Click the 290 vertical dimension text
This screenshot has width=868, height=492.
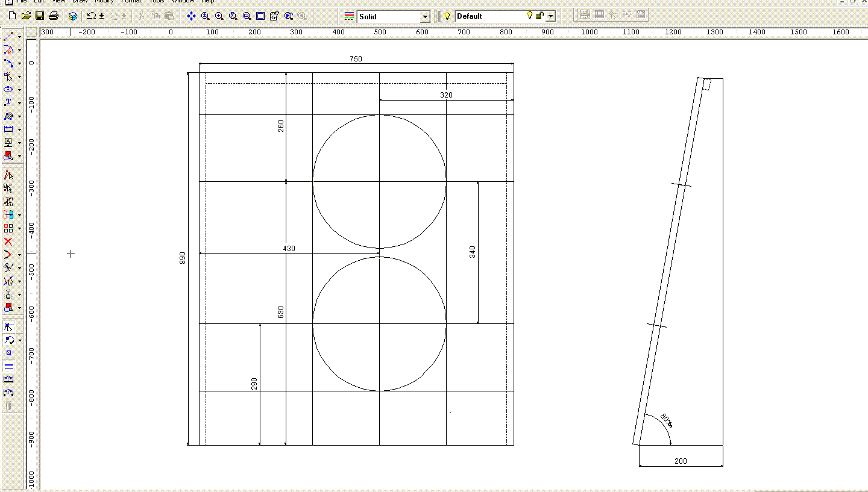coord(254,384)
